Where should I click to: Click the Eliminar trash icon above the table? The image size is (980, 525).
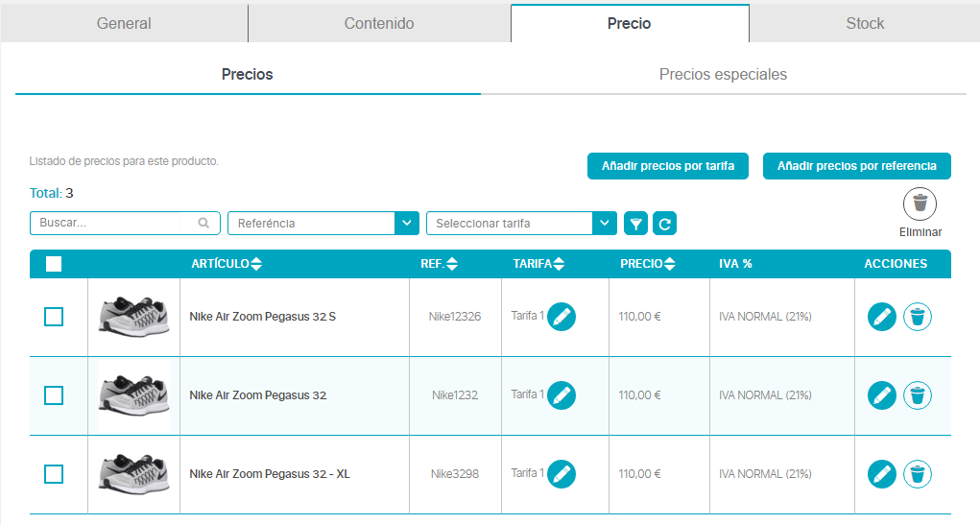(x=920, y=203)
